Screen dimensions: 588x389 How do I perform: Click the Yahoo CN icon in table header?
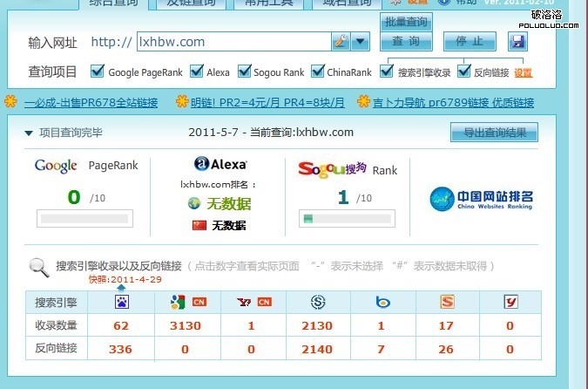point(253,303)
